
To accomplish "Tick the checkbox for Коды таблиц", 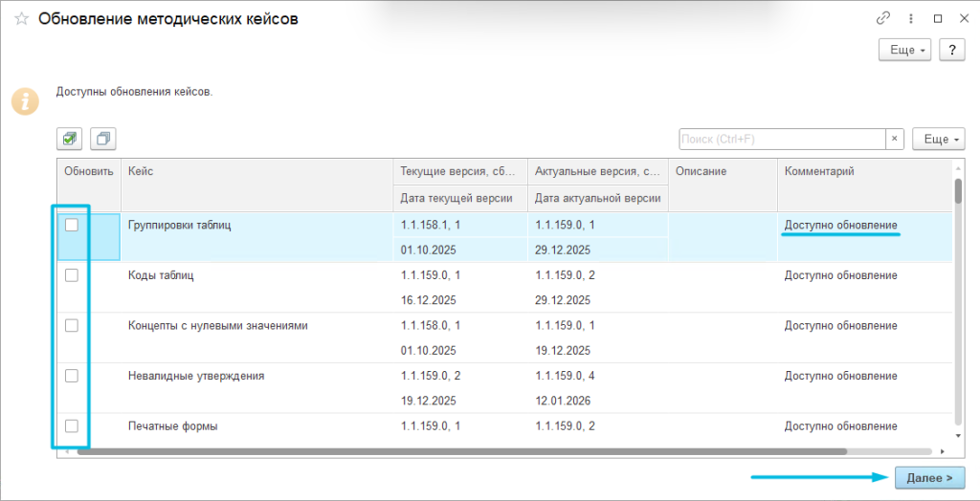I will (x=72, y=274).
